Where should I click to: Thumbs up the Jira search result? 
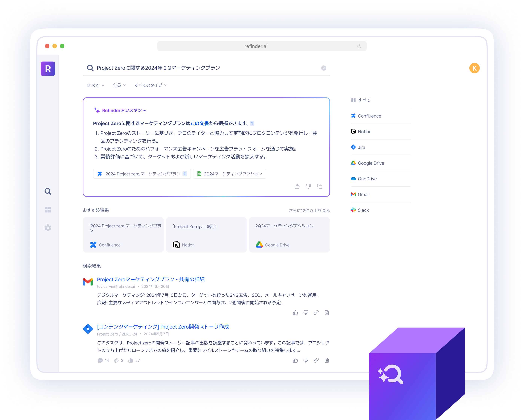tap(295, 360)
